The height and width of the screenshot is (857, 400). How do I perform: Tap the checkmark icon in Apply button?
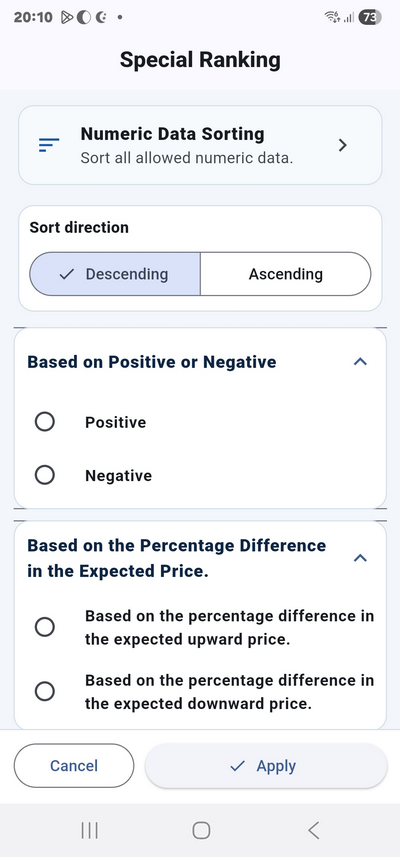tap(238, 766)
